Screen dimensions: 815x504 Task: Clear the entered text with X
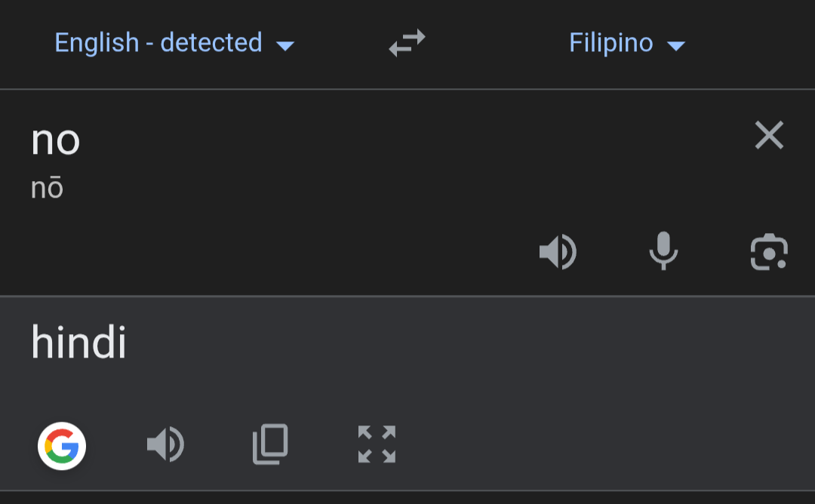(769, 135)
